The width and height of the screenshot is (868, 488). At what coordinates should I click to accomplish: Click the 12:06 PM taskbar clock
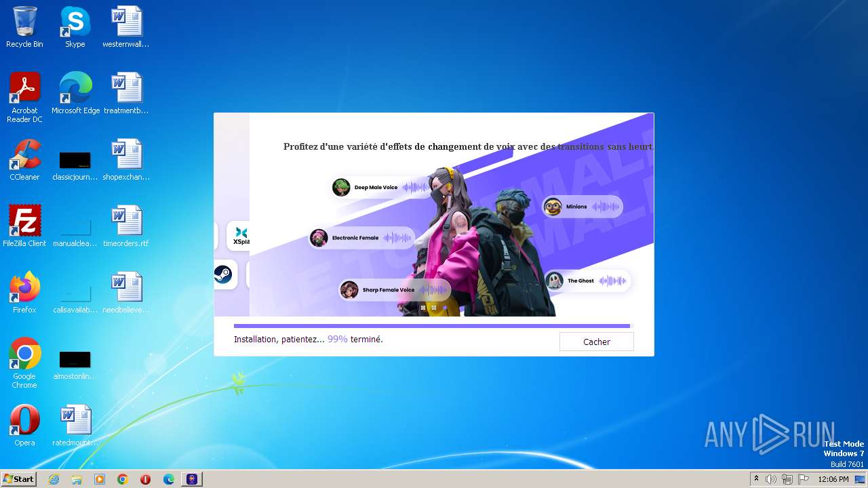click(833, 479)
